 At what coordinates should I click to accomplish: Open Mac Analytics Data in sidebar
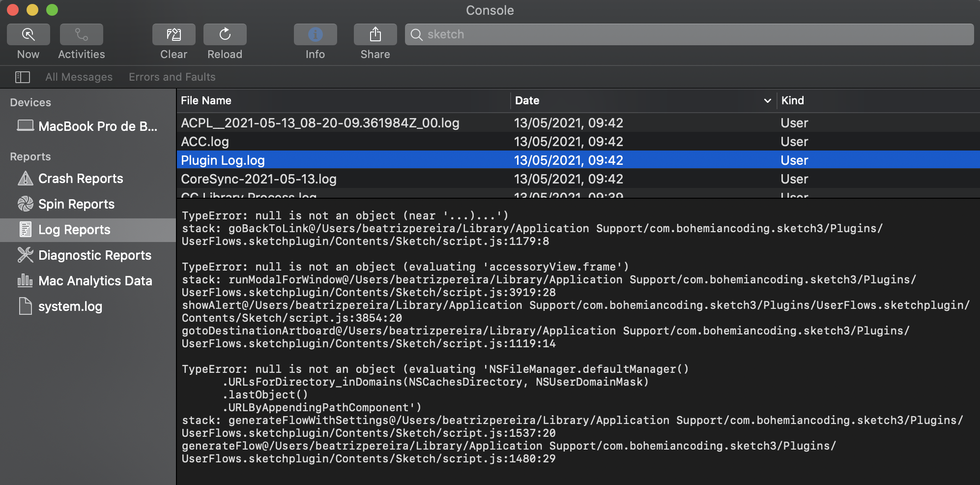click(87, 281)
